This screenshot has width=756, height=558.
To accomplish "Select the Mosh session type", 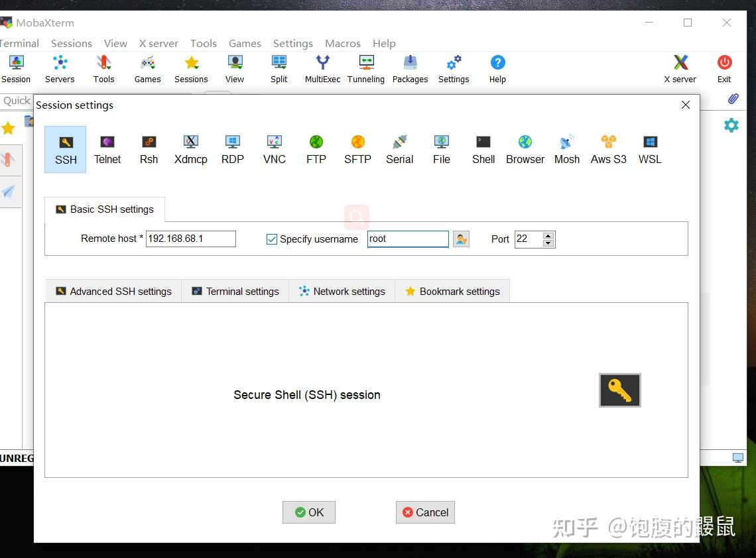I will [566, 149].
